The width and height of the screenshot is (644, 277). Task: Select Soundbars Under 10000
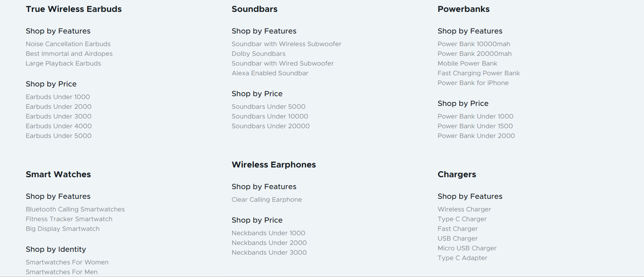tap(270, 116)
